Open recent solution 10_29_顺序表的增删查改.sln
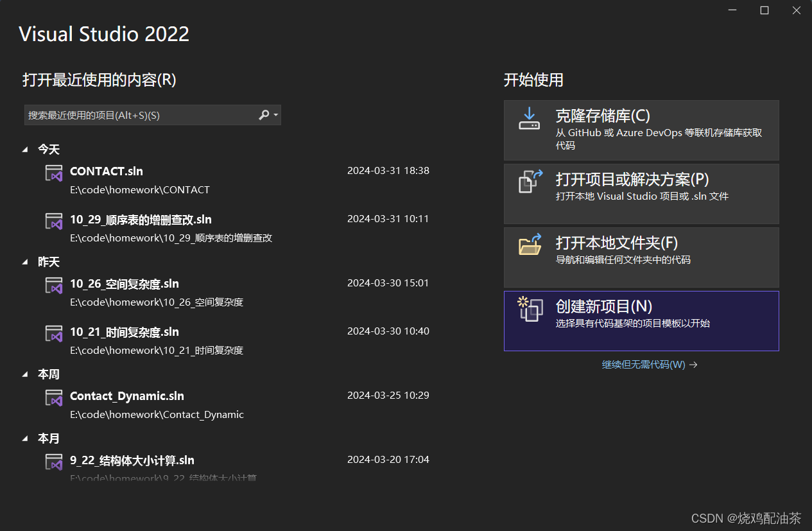Screen dimensions: 812x531 [x=141, y=220]
